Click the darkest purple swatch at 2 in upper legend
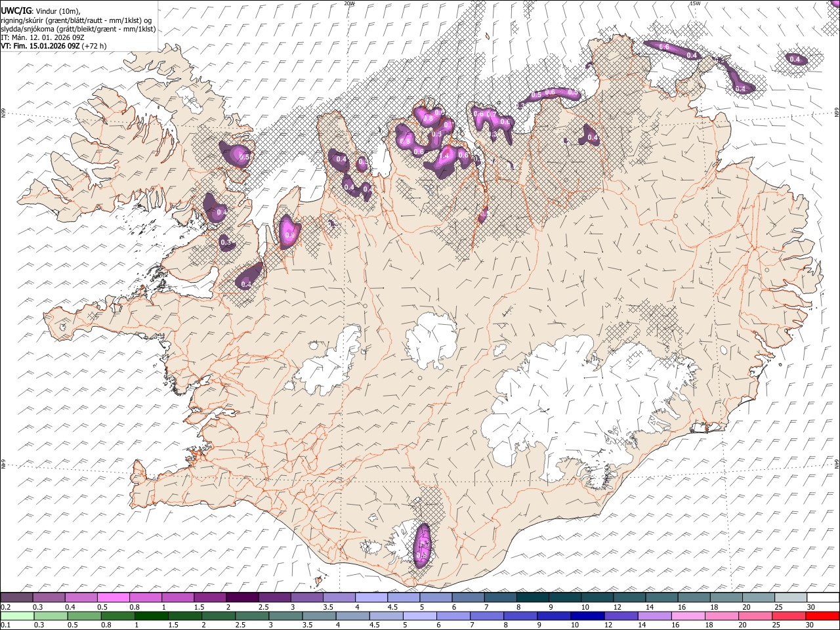 tap(242, 598)
